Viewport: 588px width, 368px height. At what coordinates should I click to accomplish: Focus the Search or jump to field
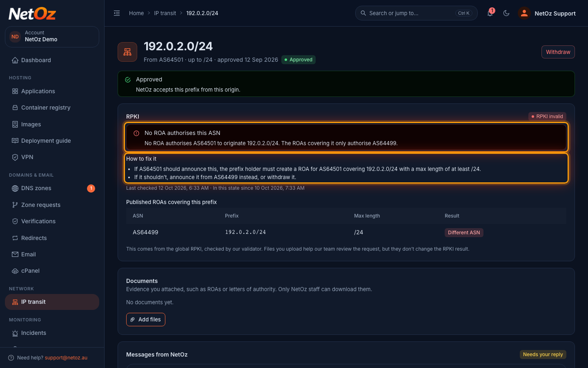point(416,13)
